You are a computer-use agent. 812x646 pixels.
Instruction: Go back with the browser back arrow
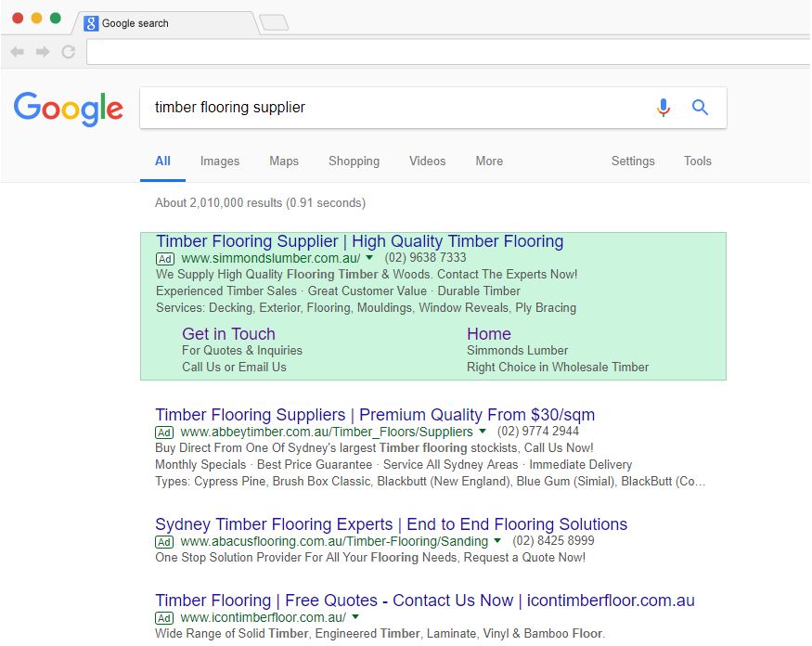click(x=17, y=52)
